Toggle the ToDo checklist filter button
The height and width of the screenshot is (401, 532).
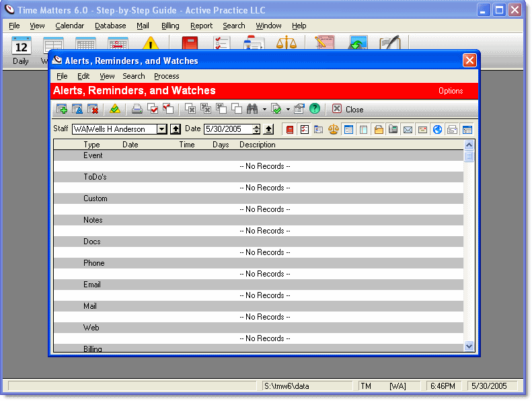click(x=305, y=129)
